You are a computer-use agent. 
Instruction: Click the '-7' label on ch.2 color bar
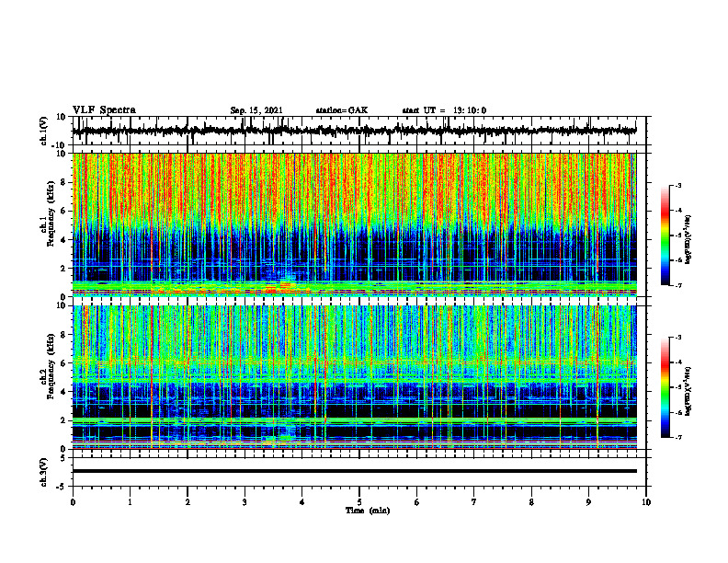coord(678,438)
